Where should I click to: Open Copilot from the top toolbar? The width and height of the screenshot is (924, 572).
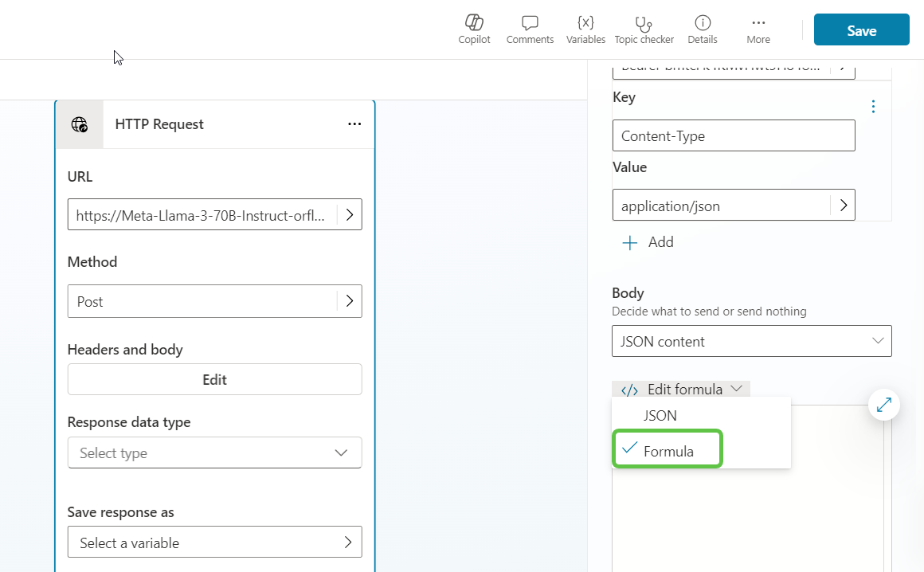(474, 29)
